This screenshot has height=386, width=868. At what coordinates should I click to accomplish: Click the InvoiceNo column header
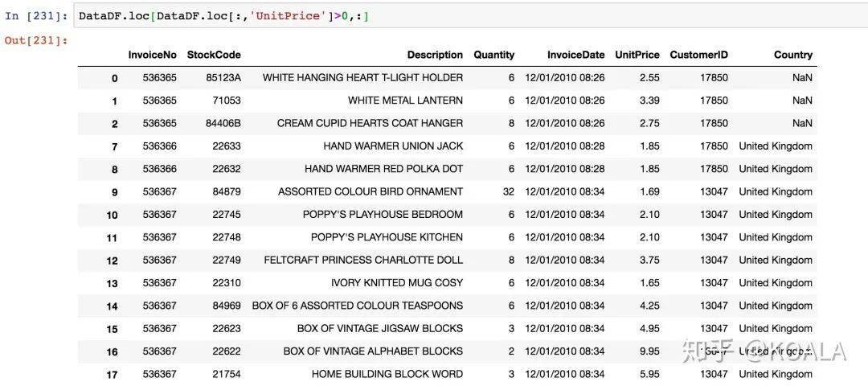click(x=152, y=55)
